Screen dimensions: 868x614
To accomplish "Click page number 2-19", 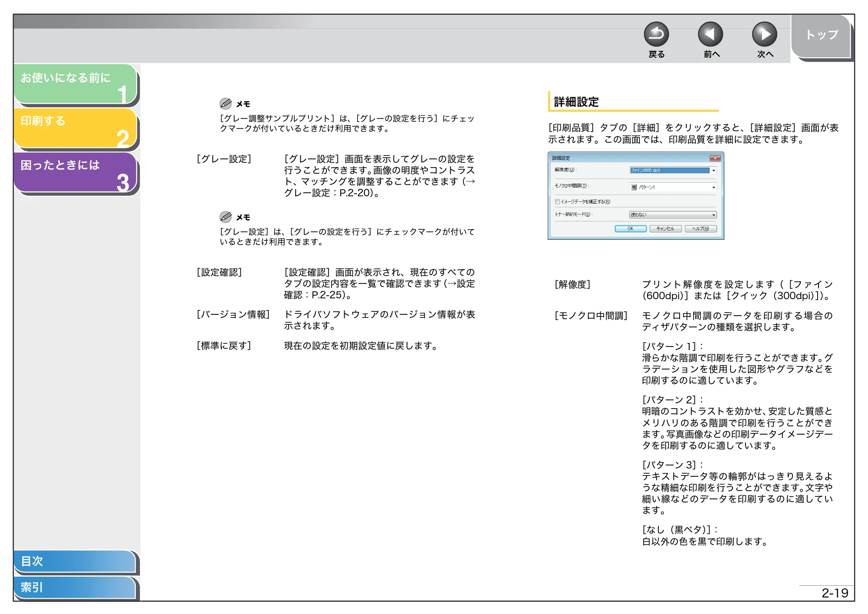I will [x=835, y=593].
